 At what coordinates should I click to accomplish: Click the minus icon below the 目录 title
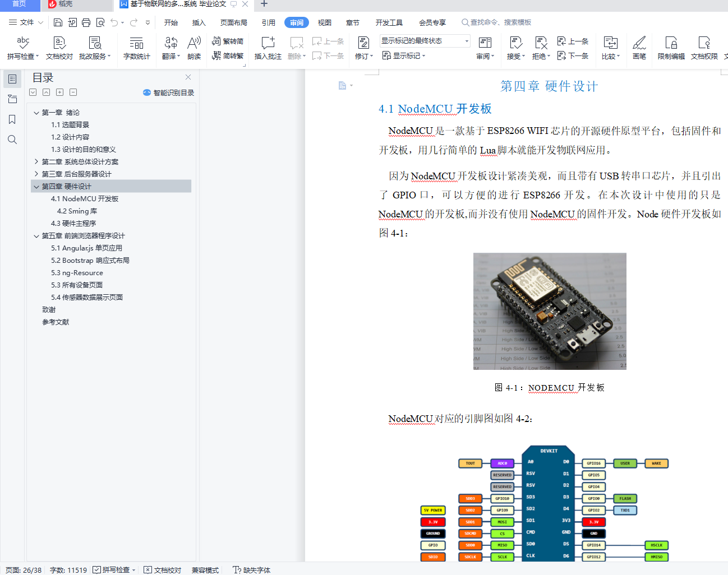[73, 92]
